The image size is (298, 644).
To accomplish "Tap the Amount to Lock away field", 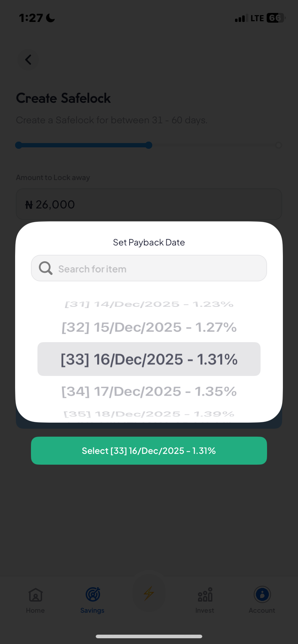I will pyautogui.click(x=149, y=204).
